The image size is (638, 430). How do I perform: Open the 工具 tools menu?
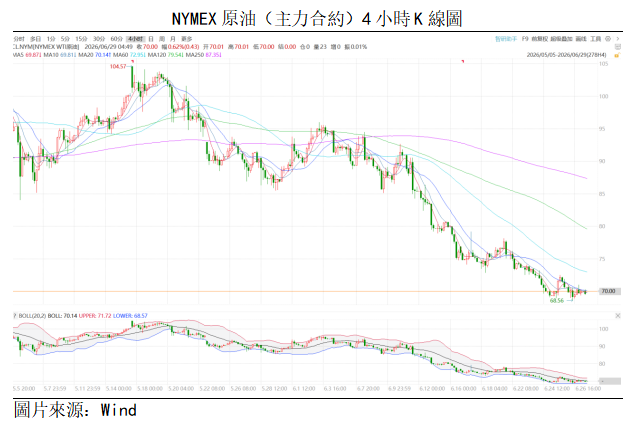coord(596,39)
